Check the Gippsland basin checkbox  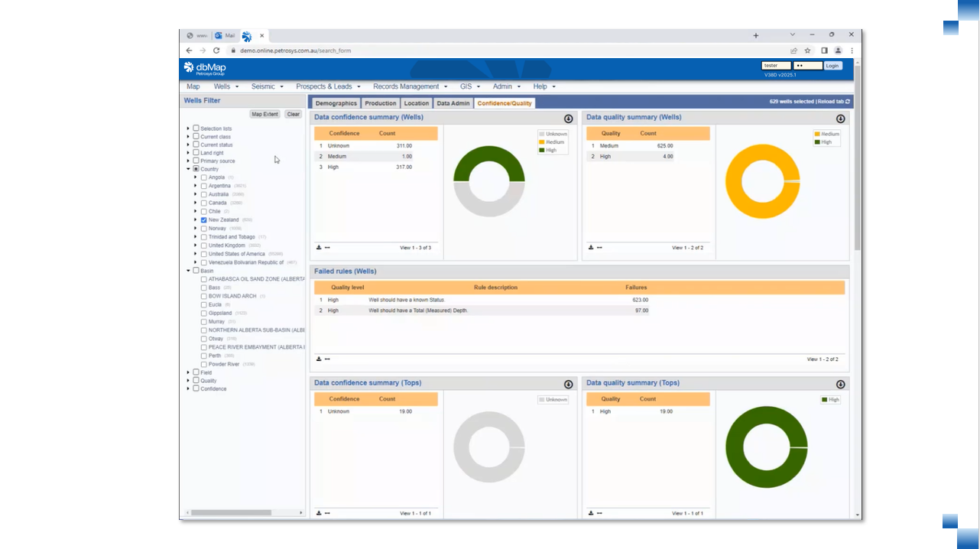[x=205, y=313]
